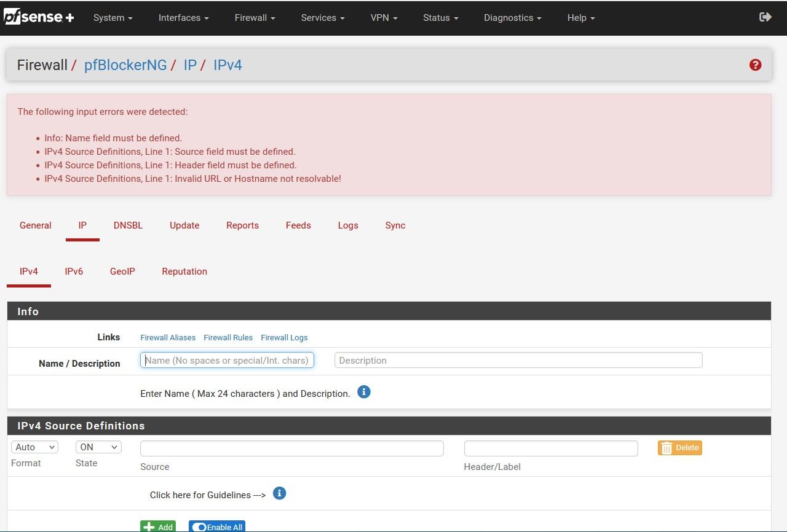Click the logout icon in top bar
Image resolution: width=787 pixels, height=532 pixels.
(765, 17)
